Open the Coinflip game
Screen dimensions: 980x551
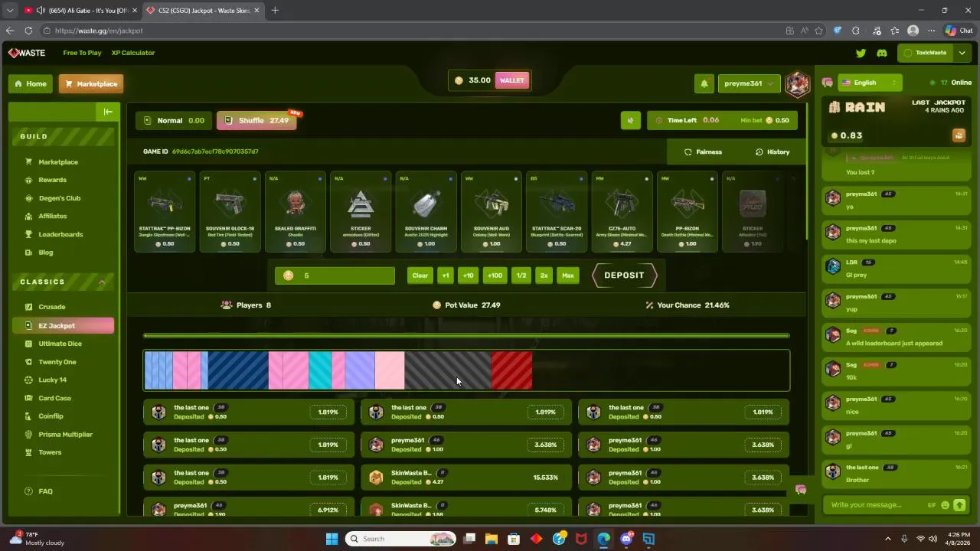pyautogui.click(x=51, y=416)
